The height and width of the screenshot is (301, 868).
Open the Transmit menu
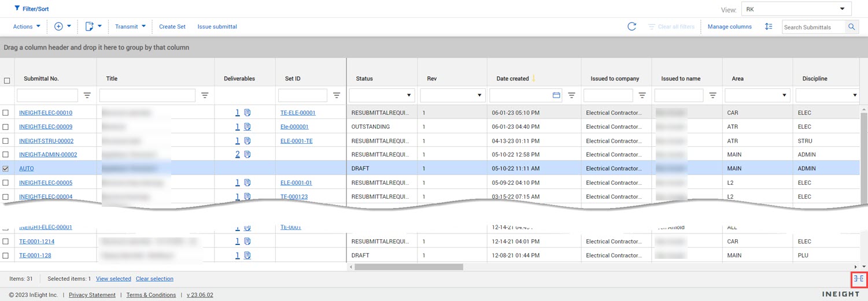pos(130,27)
